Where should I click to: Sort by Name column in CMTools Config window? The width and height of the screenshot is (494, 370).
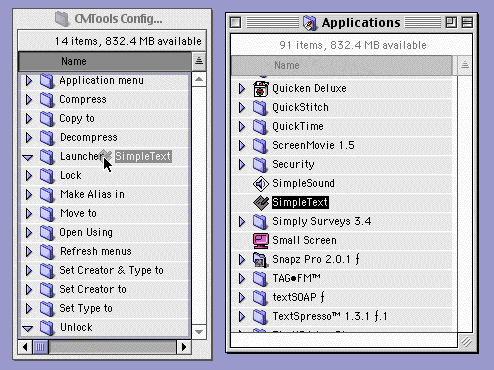tap(105, 61)
